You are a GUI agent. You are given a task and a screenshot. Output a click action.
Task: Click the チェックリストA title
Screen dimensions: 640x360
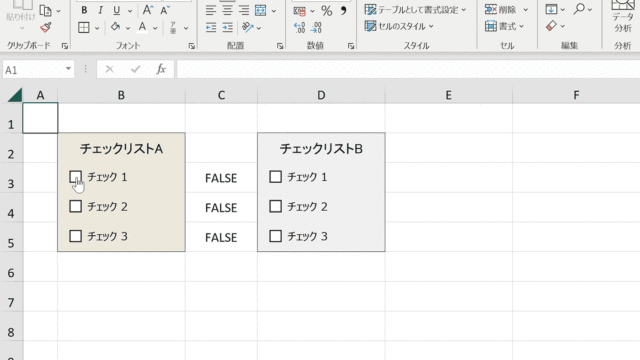(x=121, y=149)
